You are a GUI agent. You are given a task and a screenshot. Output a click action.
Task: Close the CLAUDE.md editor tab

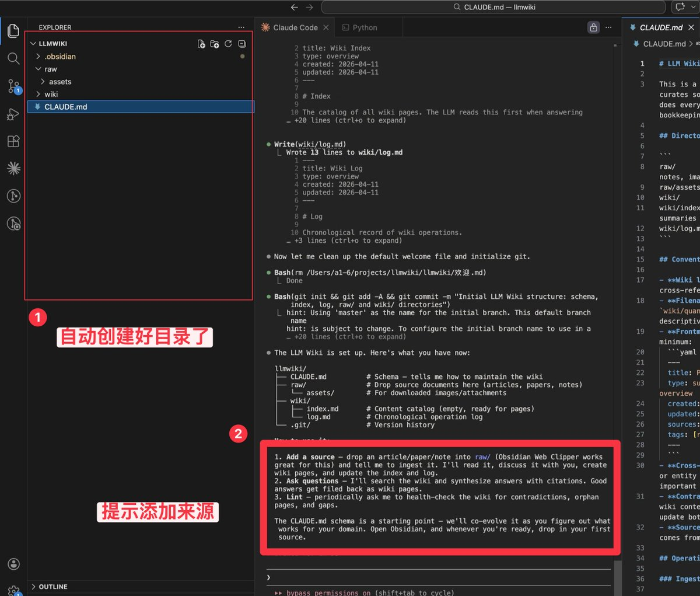point(691,27)
